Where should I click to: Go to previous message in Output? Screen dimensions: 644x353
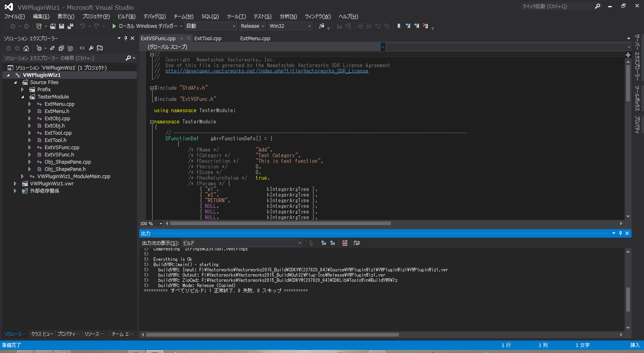[x=324, y=243]
